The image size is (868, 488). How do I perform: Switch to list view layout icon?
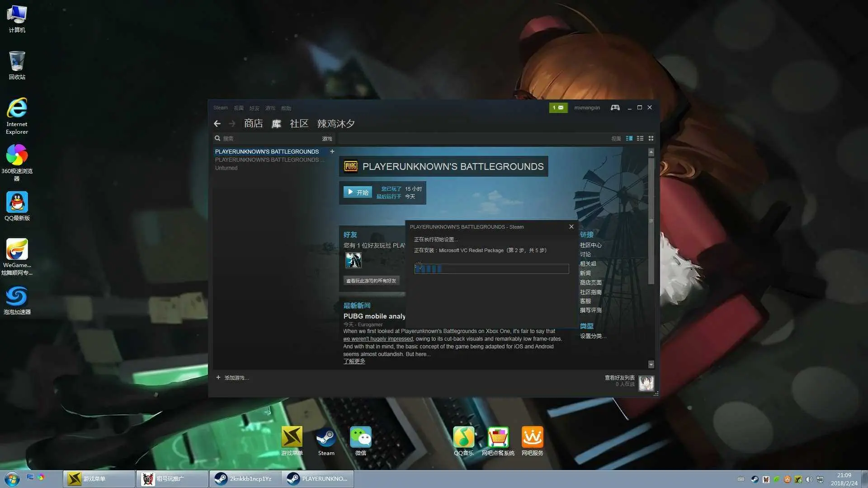[x=640, y=138]
